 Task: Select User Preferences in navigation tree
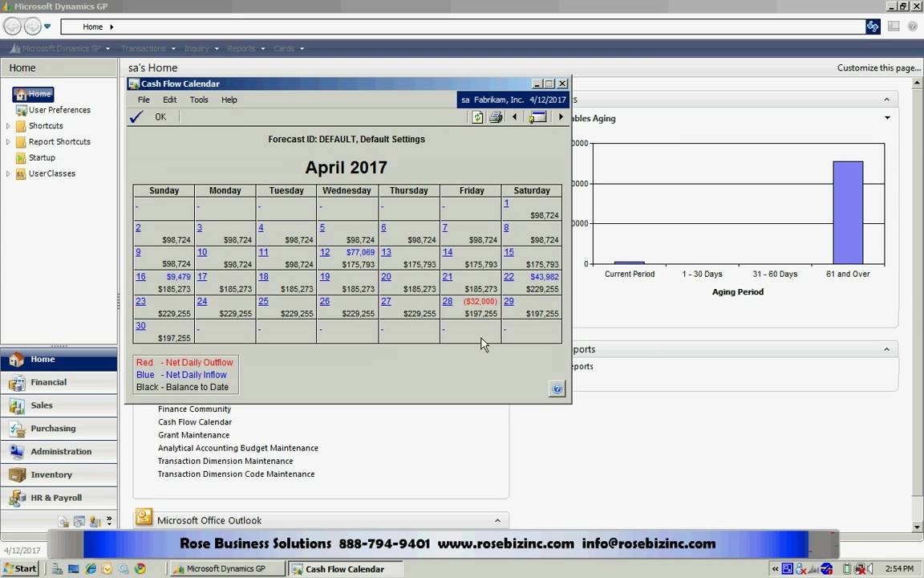(x=53, y=110)
